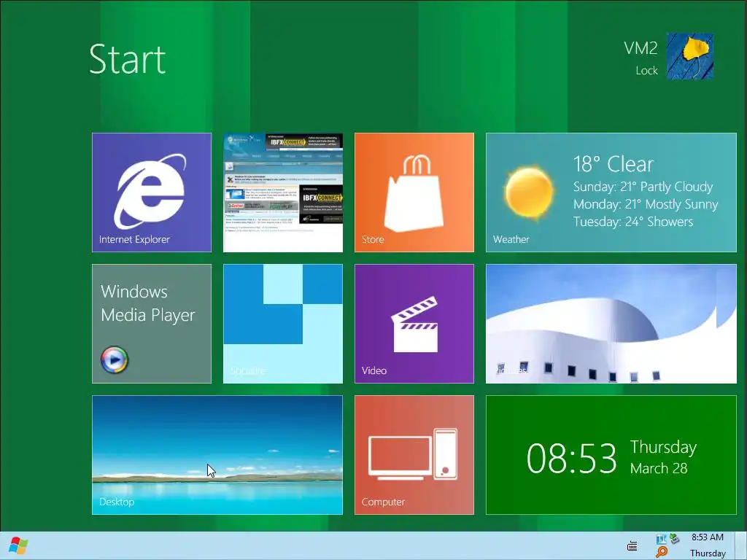Screen dimensions: 747x560
Task: Open the on-screen keyboard tray icon
Action: (632, 545)
